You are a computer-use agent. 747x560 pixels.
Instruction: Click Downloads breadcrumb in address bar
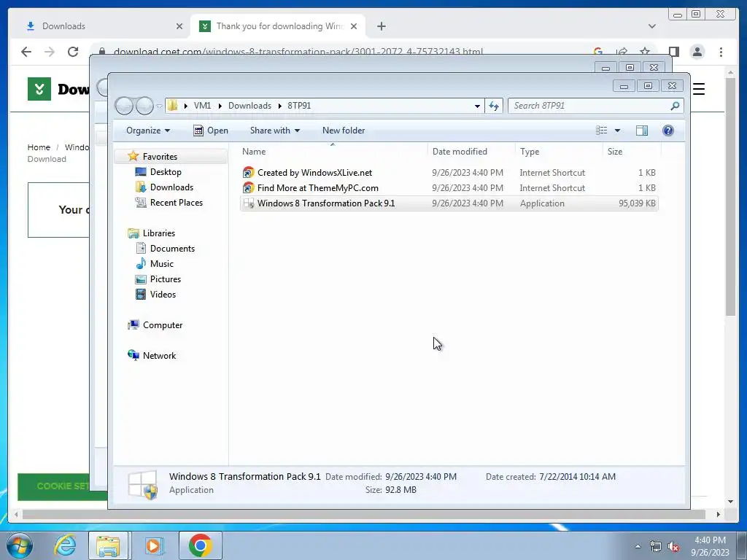pyautogui.click(x=249, y=106)
